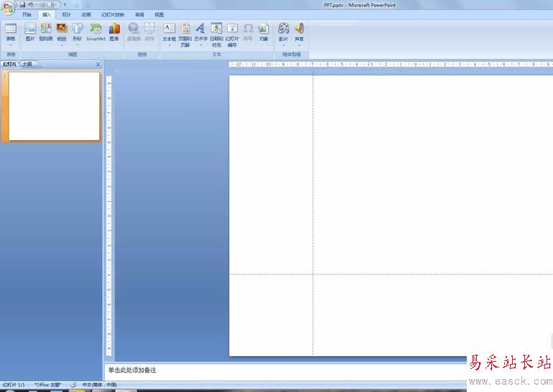Open the 表格 (Table) insert dropdown

(11, 34)
